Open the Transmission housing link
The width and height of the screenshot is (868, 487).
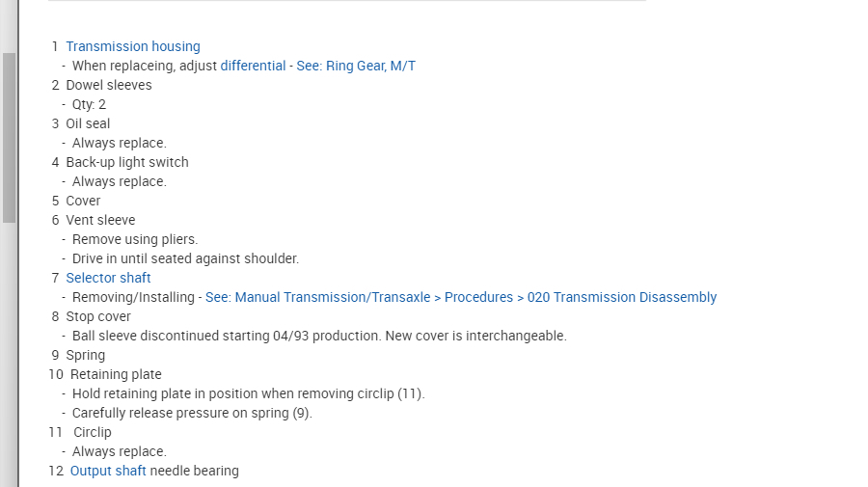133,46
